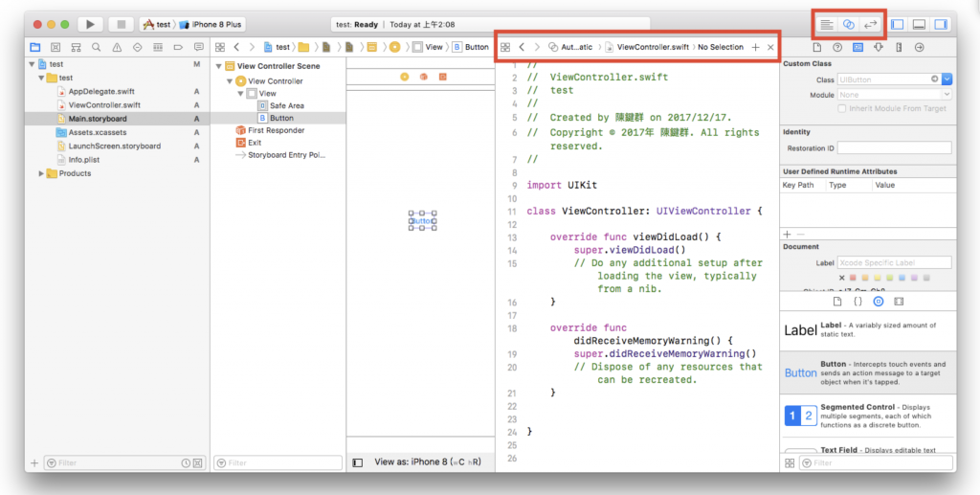Viewport: 980px width, 495px height.
Task: Open the Symbol navigator
Action: tap(76, 47)
